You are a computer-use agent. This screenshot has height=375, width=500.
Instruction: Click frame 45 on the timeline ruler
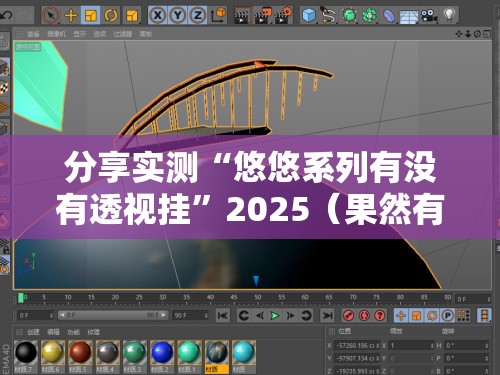[234, 297]
